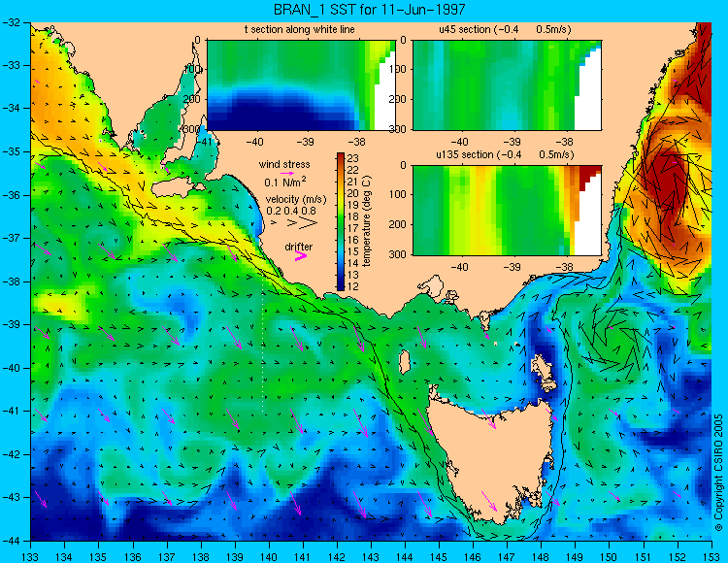The image size is (728, 563).
Task: Click the "drifter" legend label
Action: [299, 247]
